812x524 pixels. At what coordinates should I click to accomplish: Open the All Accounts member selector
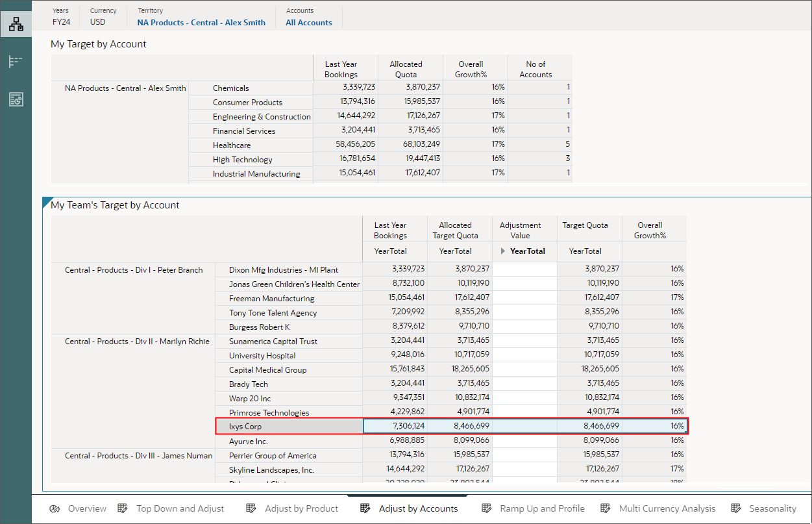pyautogui.click(x=309, y=22)
